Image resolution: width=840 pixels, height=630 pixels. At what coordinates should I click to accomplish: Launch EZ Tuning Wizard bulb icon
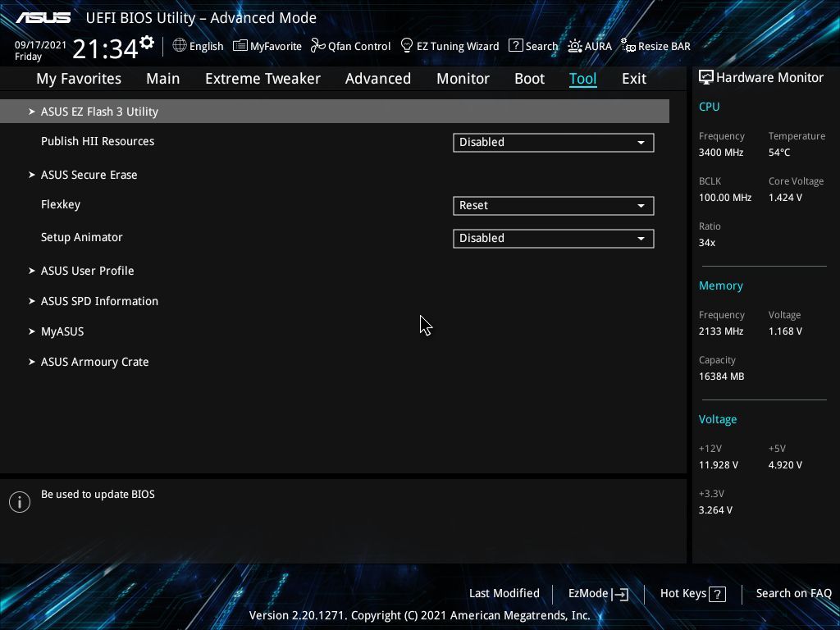407,46
